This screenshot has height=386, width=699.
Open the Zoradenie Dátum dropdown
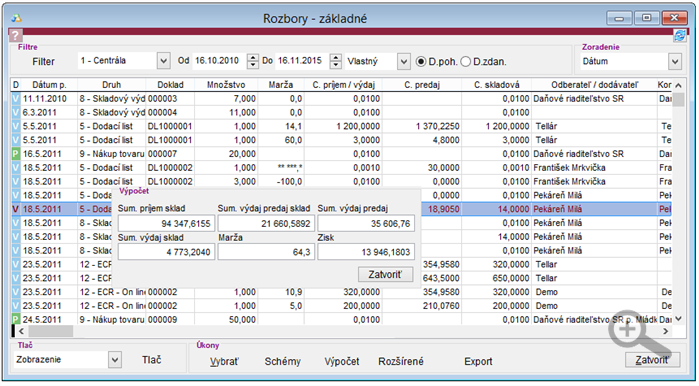(x=675, y=62)
